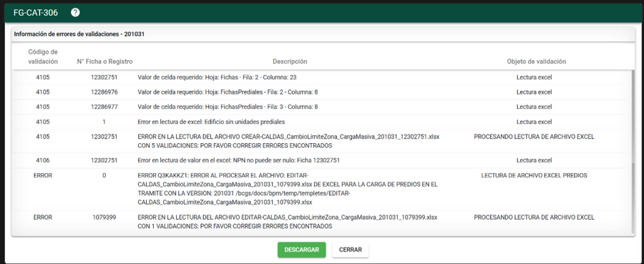This screenshot has width=644, height=264.
Task: Select EDITAR-CALDAS CON 1 VALIDACIONES description
Action: pos(288,222)
